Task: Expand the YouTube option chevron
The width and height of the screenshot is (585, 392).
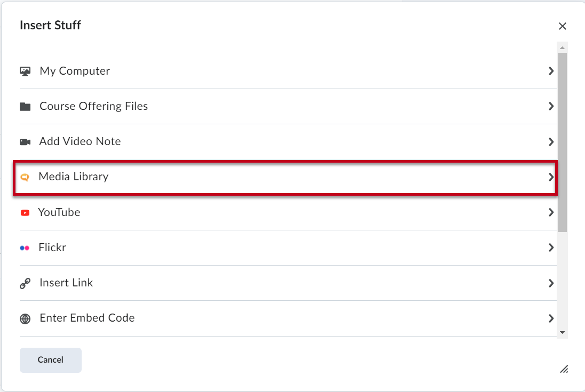Action: click(551, 212)
